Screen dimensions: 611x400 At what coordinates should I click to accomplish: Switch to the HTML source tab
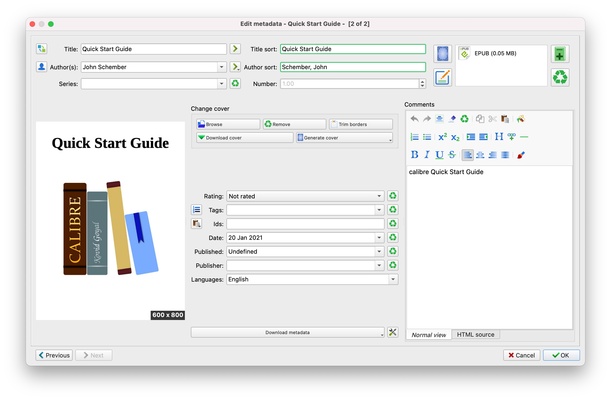[475, 335]
